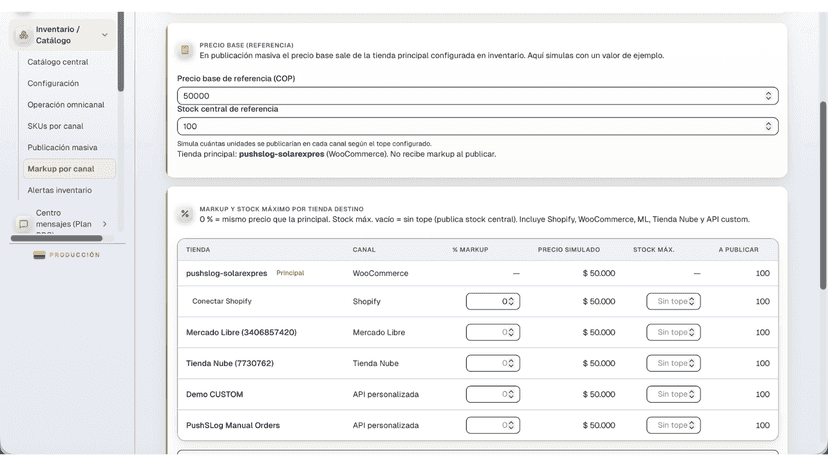Click WooCommerce channel cell
The image size is (828, 466).
click(380, 273)
